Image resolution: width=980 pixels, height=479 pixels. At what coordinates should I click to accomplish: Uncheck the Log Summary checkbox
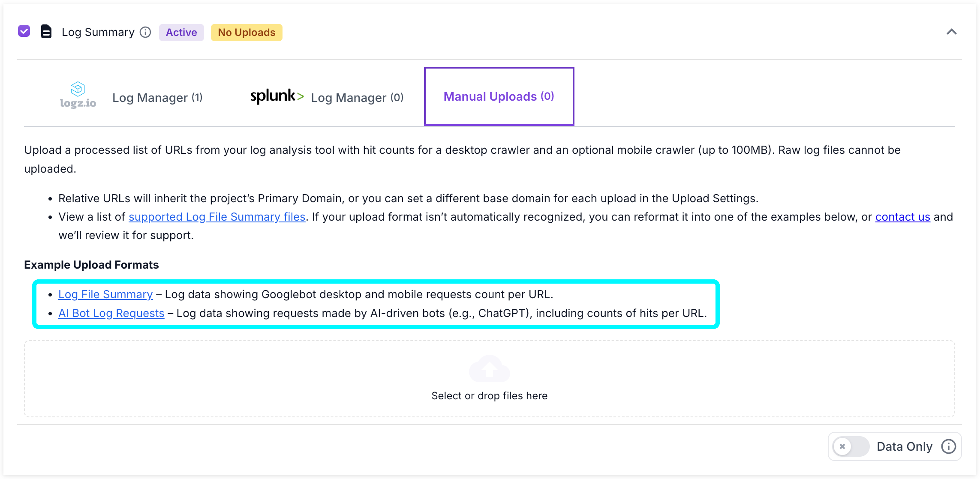[x=24, y=31]
